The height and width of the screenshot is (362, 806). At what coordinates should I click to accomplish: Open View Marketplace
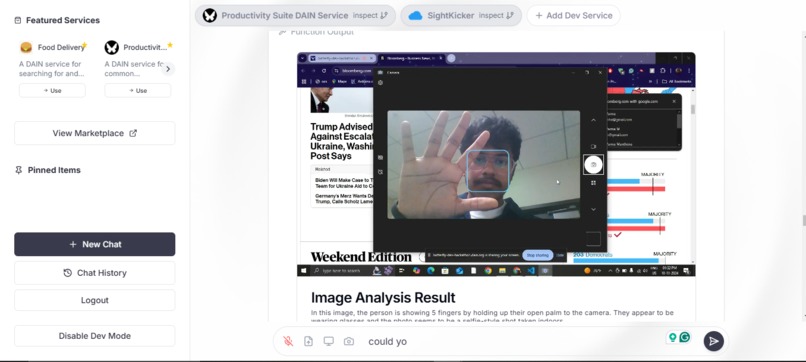[95, 133]
